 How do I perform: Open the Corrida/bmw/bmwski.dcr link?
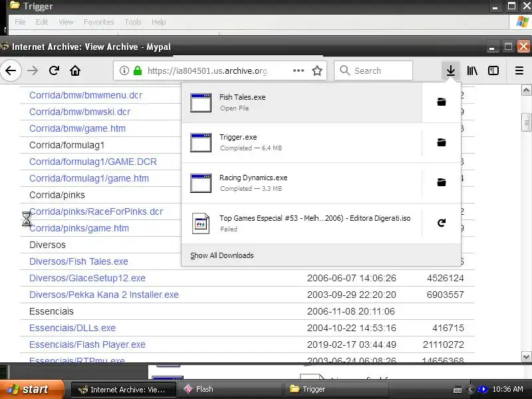[80, 112]
